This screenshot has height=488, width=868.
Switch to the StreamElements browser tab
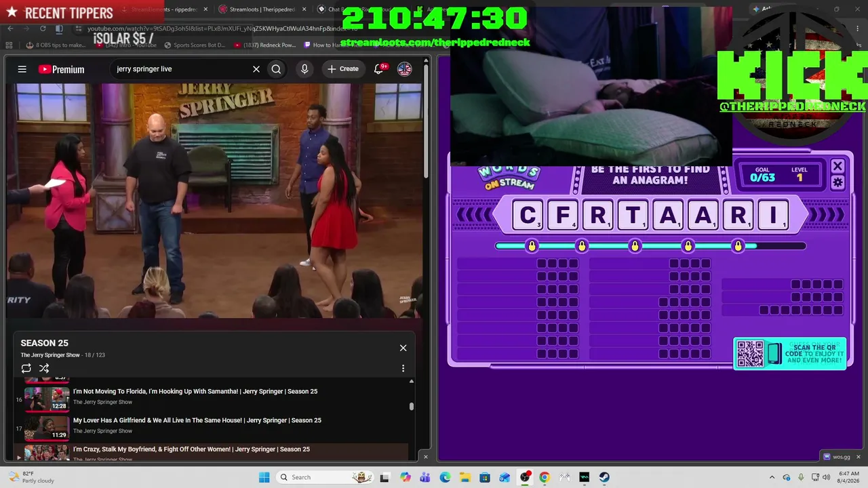click(163, 9)
